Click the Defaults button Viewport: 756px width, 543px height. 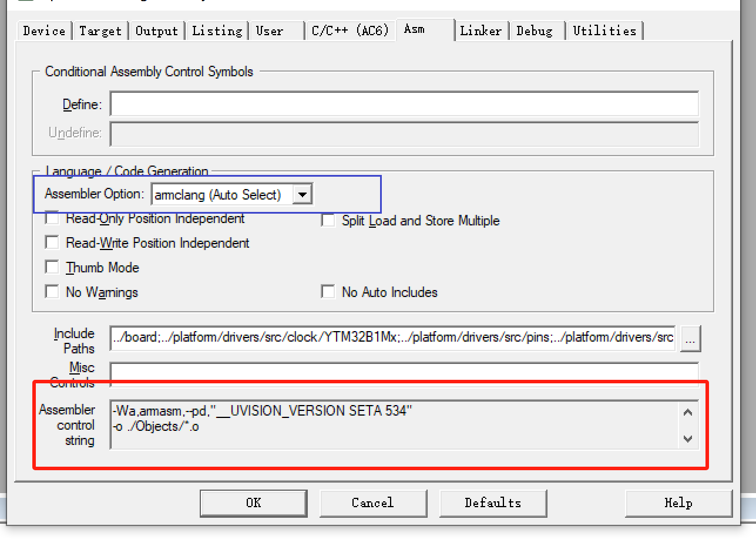(x=493, y=502)
